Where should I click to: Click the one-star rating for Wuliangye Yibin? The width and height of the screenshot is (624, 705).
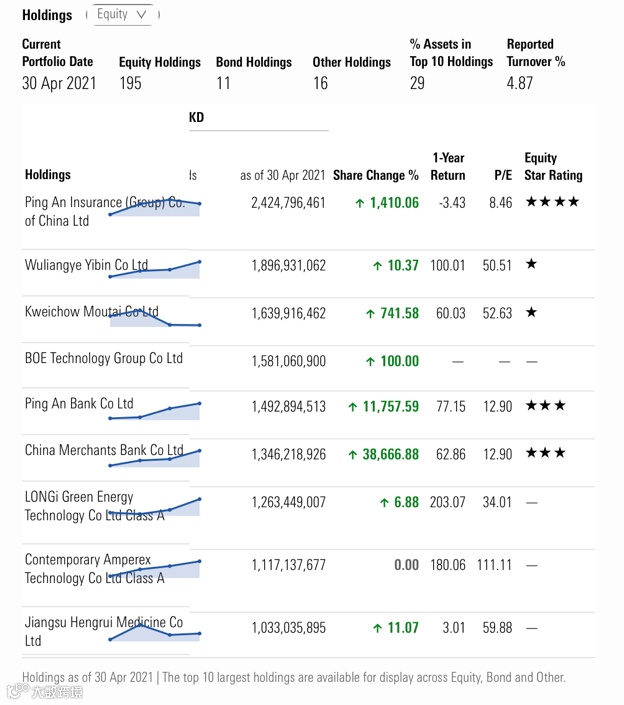(x=531, y=264)
